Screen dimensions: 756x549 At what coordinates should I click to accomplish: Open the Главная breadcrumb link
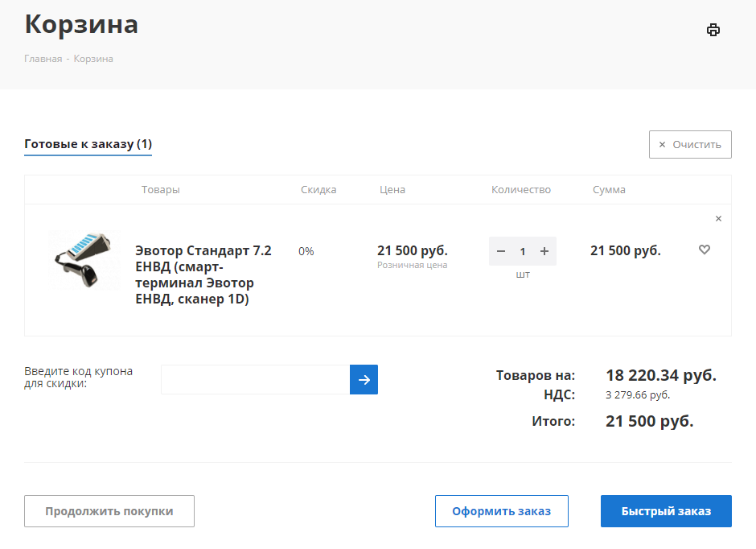(43, 59)
